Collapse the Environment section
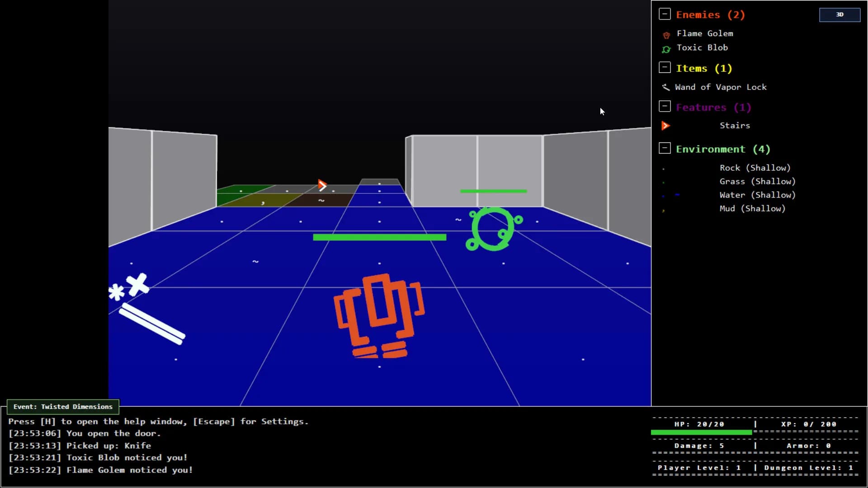Image resolution: width=868 pixels, height=488 pixels. click(665, 148)
